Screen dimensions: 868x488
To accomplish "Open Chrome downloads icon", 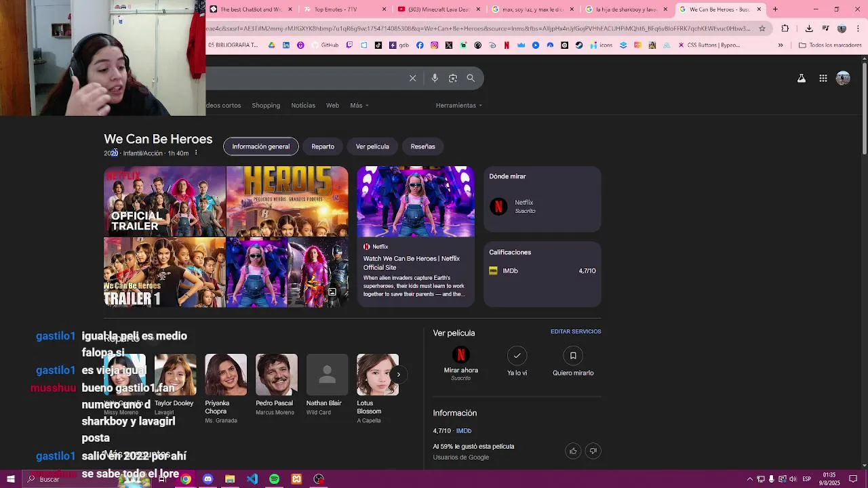I will [809, 28].
